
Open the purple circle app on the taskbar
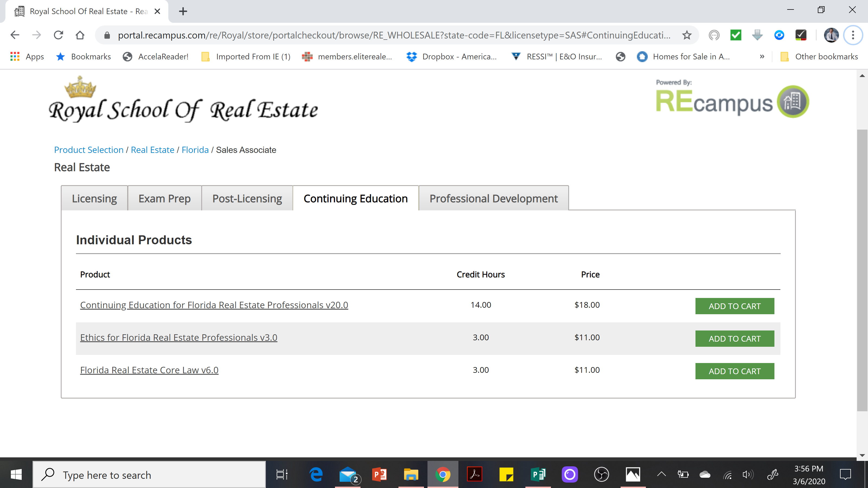(x=569, y=475)
